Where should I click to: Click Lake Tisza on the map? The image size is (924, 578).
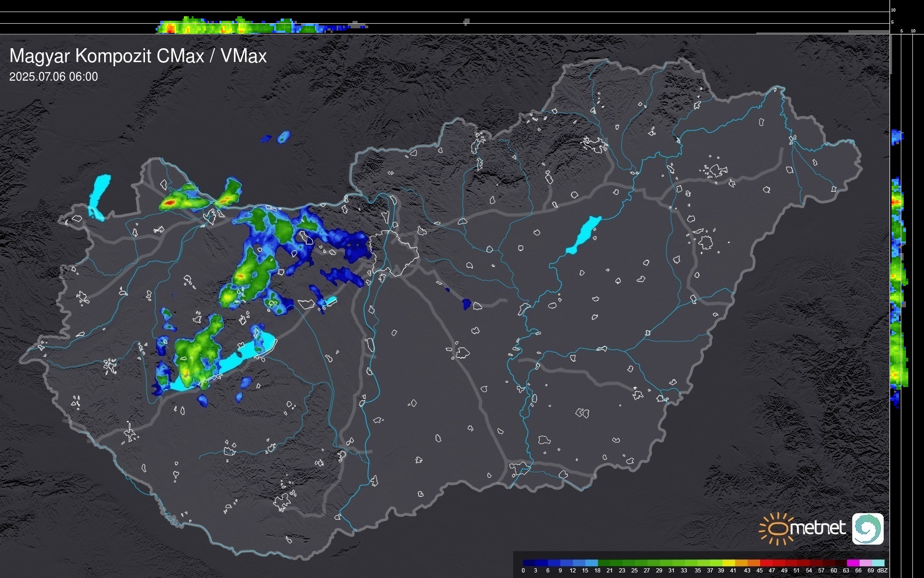pos(585,234)
